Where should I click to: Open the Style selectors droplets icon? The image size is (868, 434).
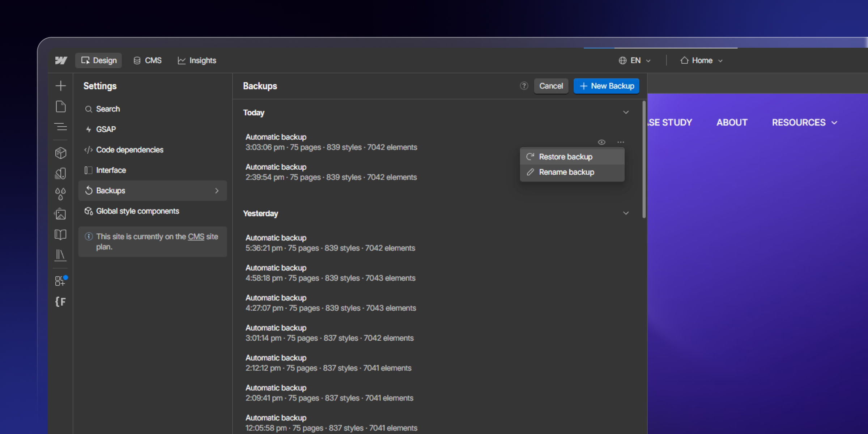[61, 194]
